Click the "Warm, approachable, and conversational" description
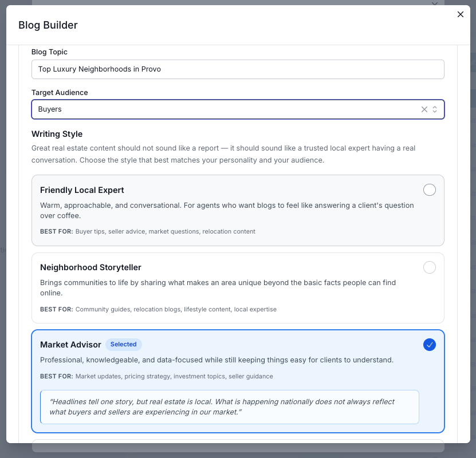 click(x=227, y=211)
